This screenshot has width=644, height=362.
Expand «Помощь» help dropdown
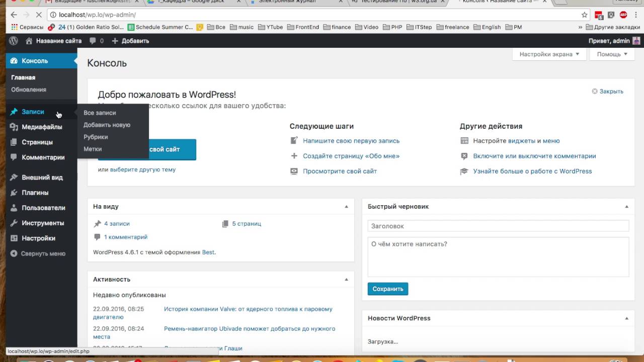(612, 54)
